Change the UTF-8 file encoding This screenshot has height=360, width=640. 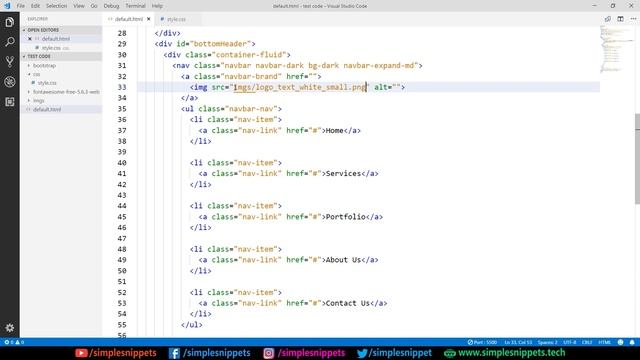tap(570, 342)
